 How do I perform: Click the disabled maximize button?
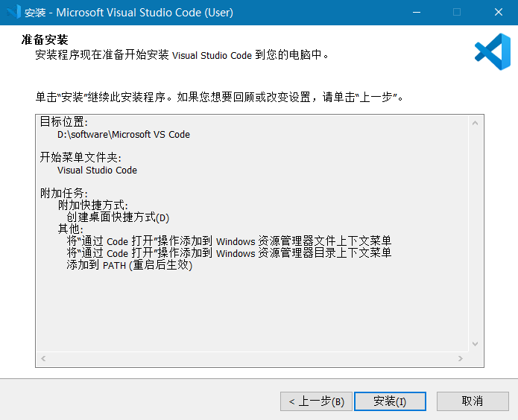coord(457,12)
